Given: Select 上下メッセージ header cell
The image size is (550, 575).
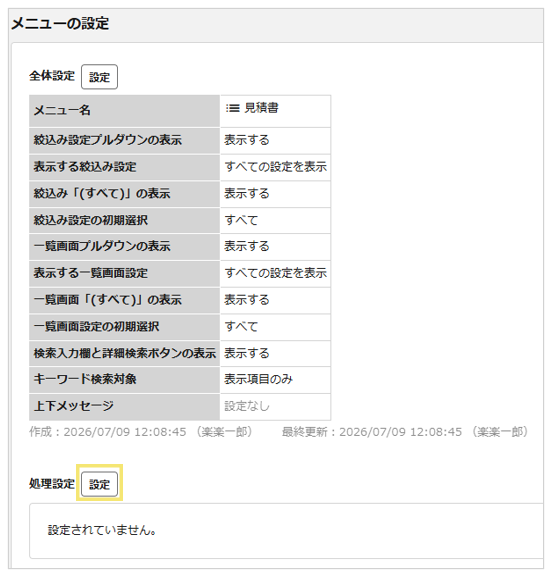Looking at the screenshot, I should point(124,407).
